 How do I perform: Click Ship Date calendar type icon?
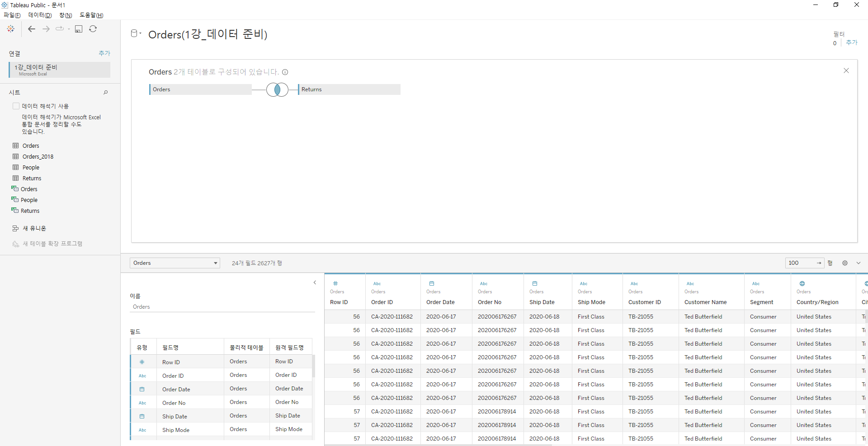tap(535, 283)
